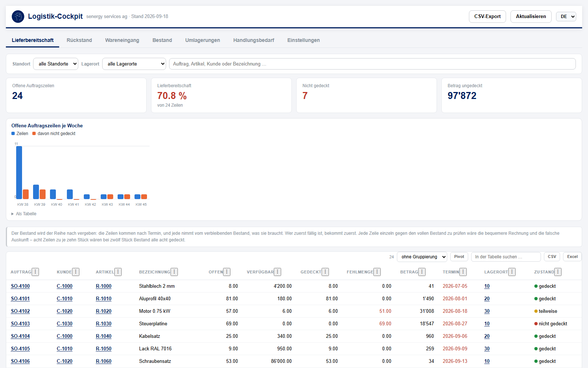
Task: Open article link R-1050
Action: [104, 348]
